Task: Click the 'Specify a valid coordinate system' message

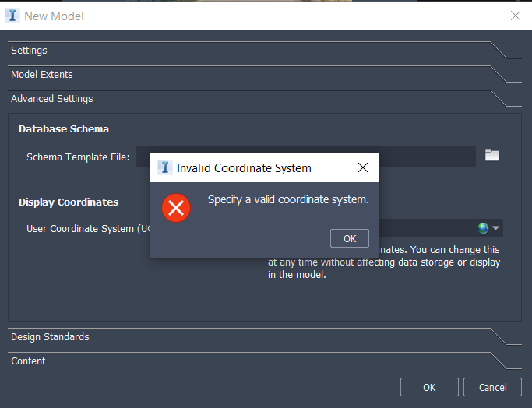Action: point(288,200)
